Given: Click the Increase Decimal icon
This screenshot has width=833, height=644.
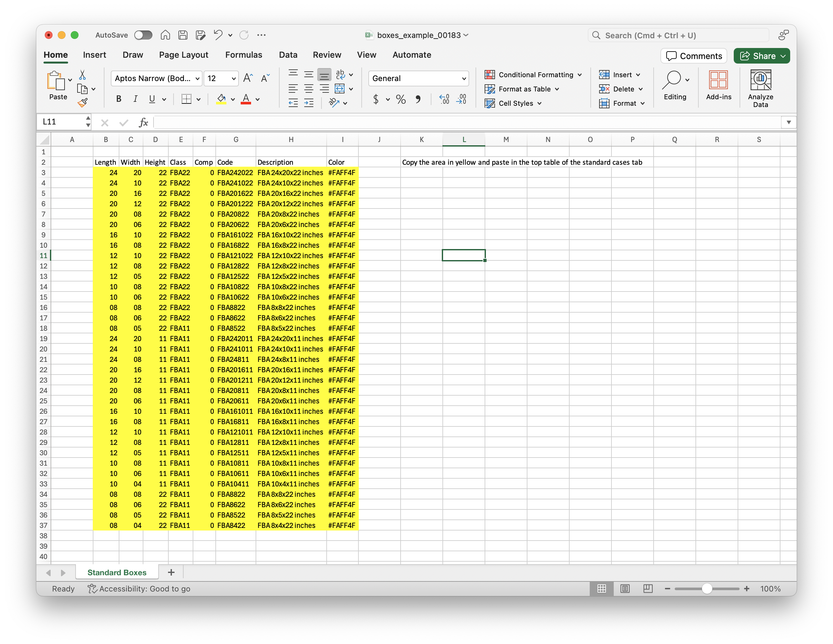Looking at the screenshot, I should point(444,99).
